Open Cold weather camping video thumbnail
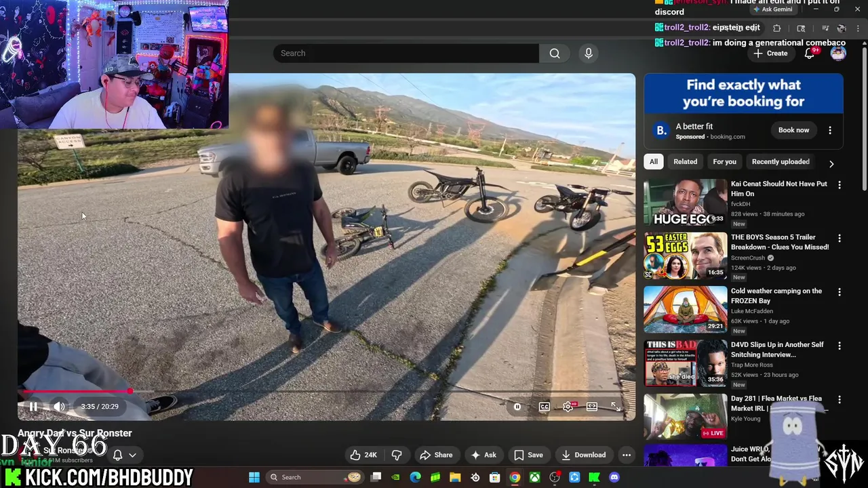The width and height of the screenshot is (868, 488). click(685, 309)
